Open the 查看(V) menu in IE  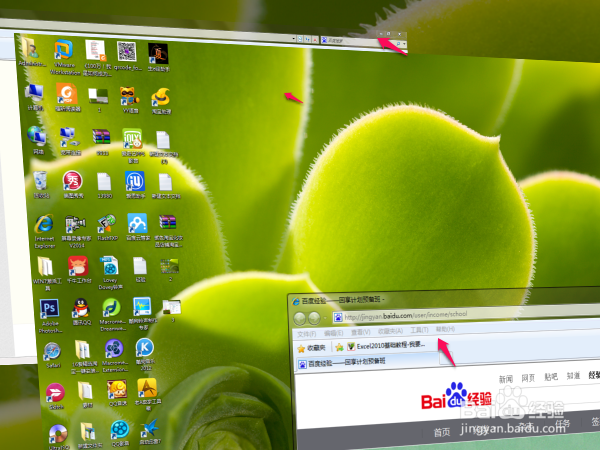(361, 332)
